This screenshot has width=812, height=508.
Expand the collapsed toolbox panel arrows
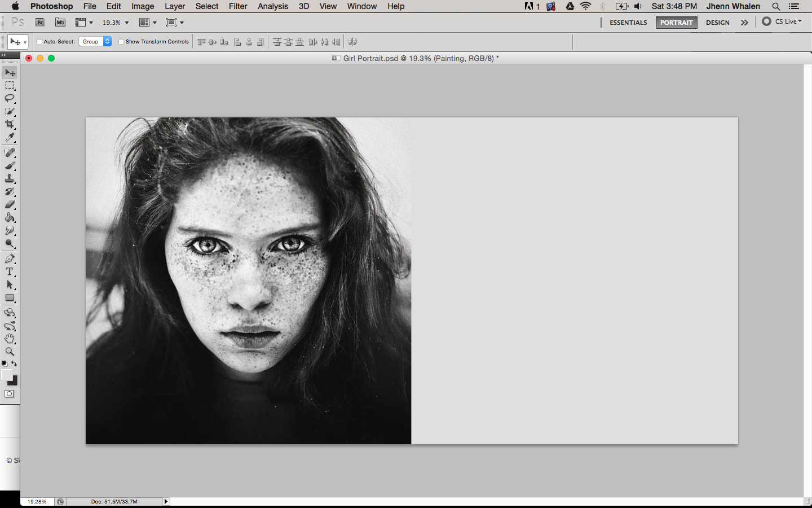pyautogui.click(x=3, y=55)
